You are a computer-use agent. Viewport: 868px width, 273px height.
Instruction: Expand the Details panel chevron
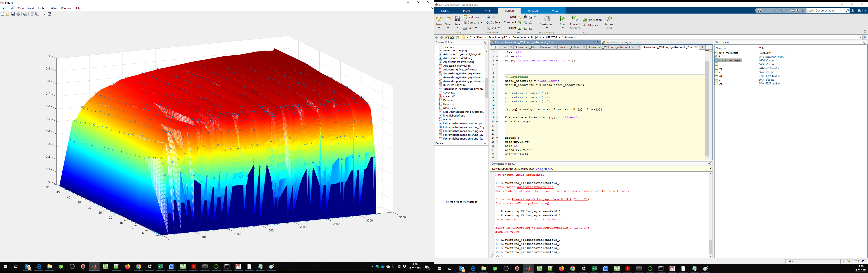click(485, 143)
